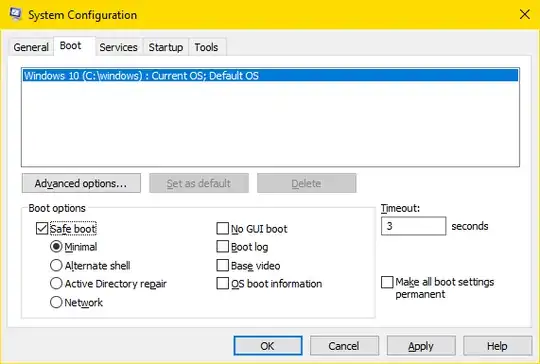Click the Timeout seconds input field

click(x=414, y=226)
